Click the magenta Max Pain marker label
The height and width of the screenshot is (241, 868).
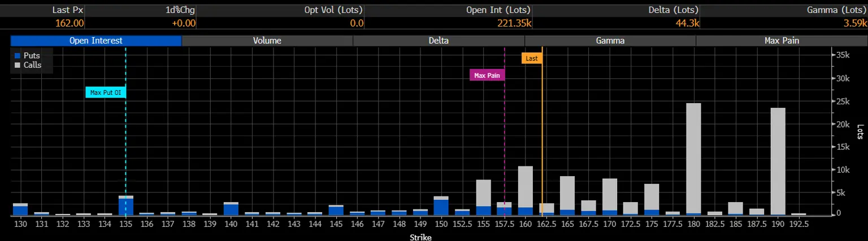(487, 75)
